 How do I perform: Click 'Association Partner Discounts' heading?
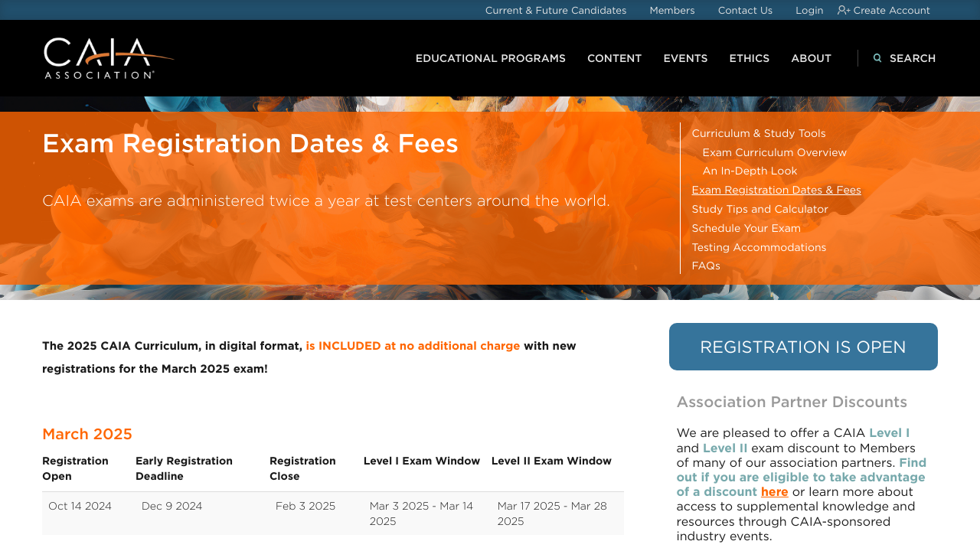tap(792, 402)
